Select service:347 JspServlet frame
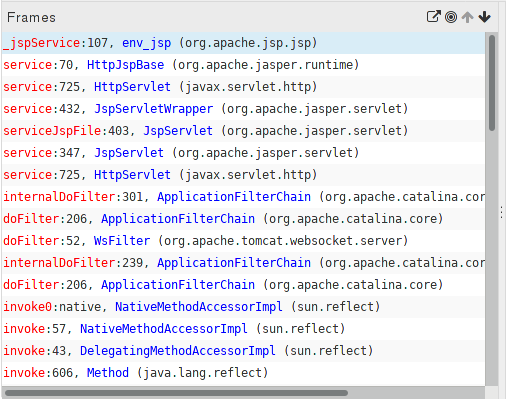Screen dimensions: 506x403 (x=243, y=153)
